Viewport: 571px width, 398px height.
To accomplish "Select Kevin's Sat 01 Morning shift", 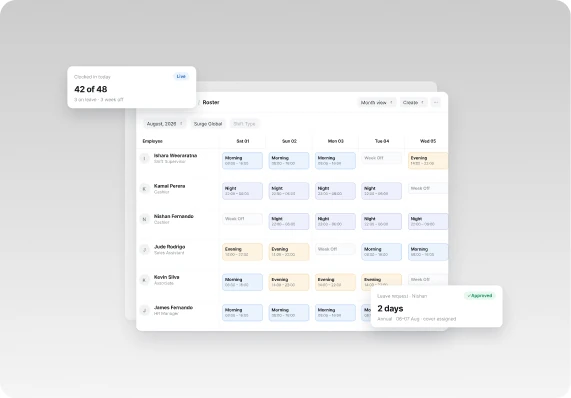I will point(243,282).
